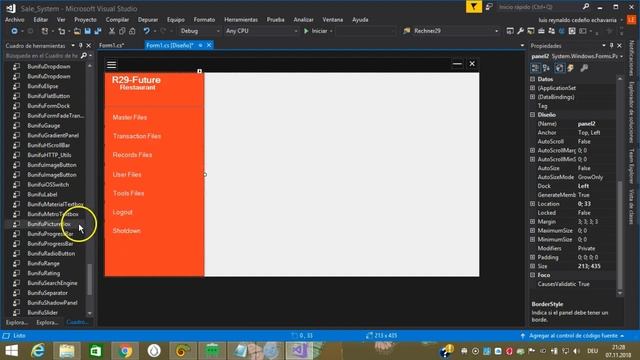Click the Property Pages wrench icon
The image size is (640, 360).
tap(584, 68)
